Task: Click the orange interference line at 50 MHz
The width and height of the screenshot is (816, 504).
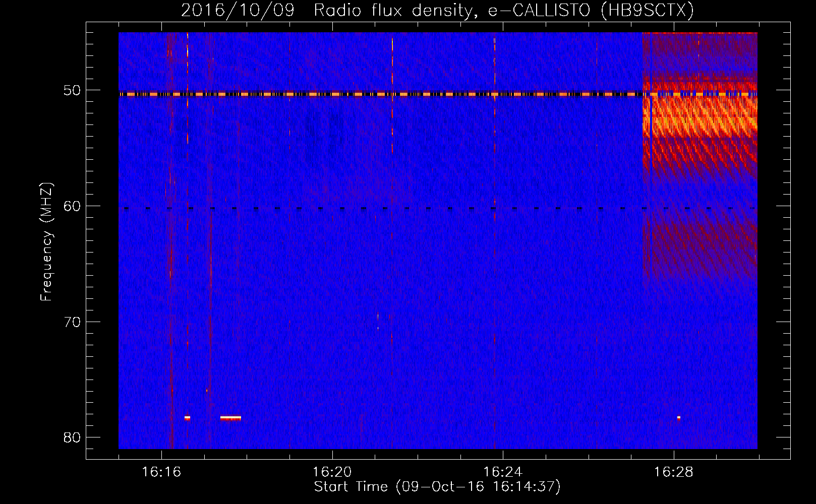Action: coord(438,94)
